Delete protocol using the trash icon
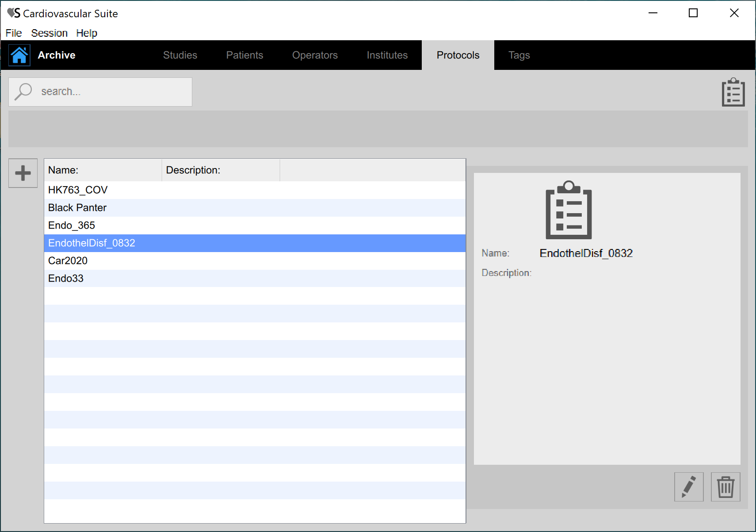The height and width of the screenshot is (532, 756). pos(725,487)
